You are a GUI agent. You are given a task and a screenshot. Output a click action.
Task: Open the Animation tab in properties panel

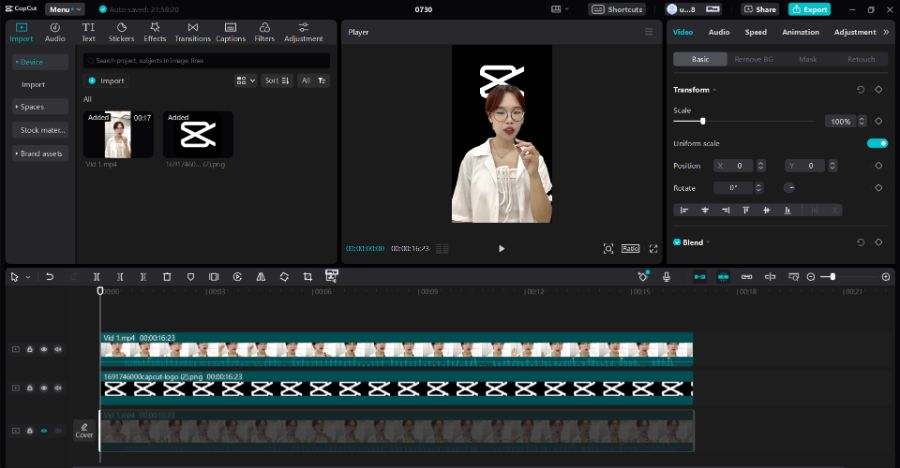(800, 32)
